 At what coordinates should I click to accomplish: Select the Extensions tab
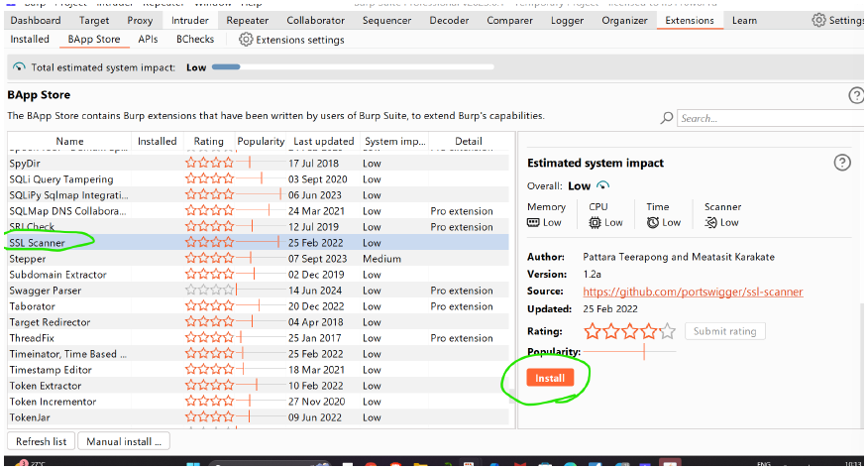pyautogui.click(x=690, y=21)
